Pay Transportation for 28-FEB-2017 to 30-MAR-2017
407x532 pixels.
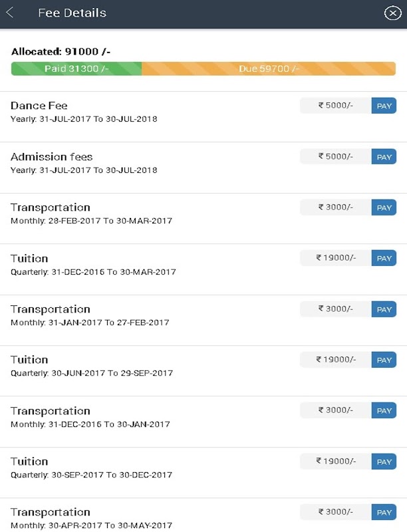point(384,207)
